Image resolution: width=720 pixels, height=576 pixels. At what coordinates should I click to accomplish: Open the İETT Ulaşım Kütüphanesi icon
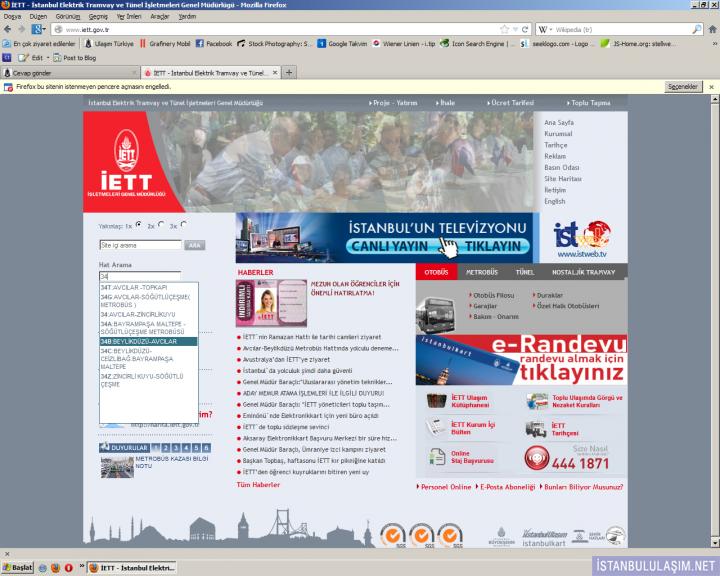(x=436, y=401)
